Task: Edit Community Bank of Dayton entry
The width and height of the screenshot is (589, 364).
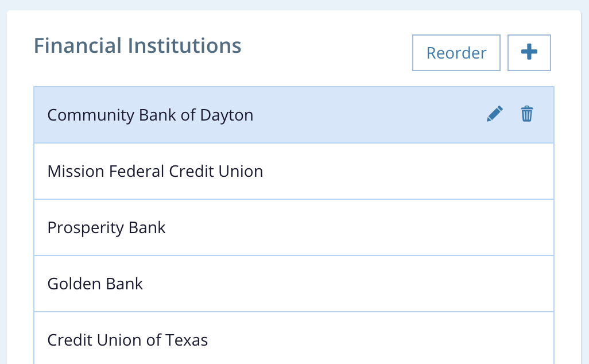Action: pyautogui.click(x=494, y=114)
